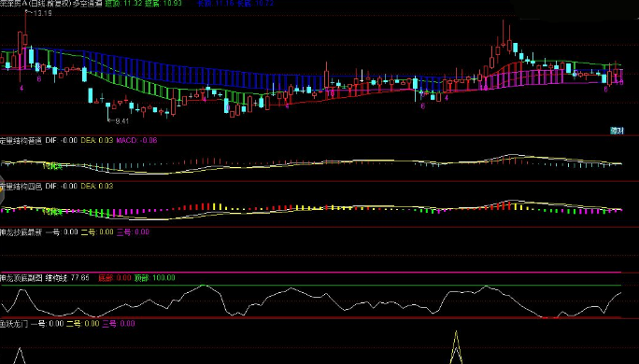Click the magenta MACD value label

[x=136, y=141]
